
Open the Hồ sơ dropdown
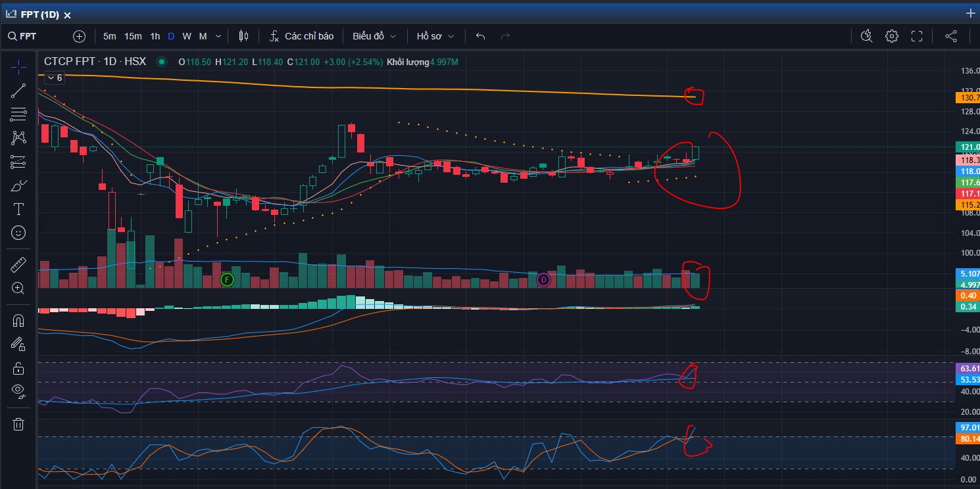pos(435,36)
